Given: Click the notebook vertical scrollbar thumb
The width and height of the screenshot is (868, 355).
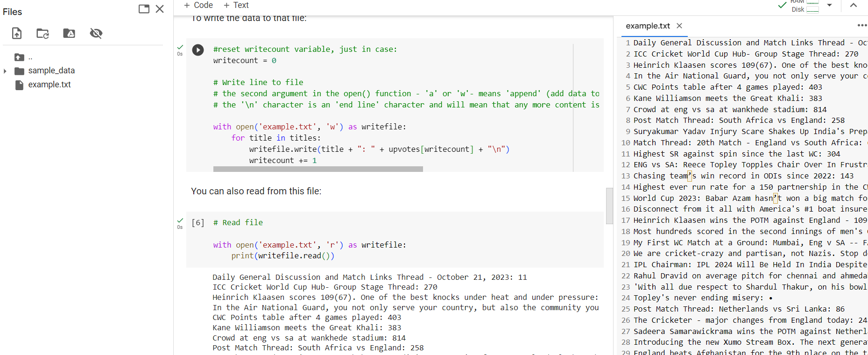Looking at the screenshot, I should (609, 206).
